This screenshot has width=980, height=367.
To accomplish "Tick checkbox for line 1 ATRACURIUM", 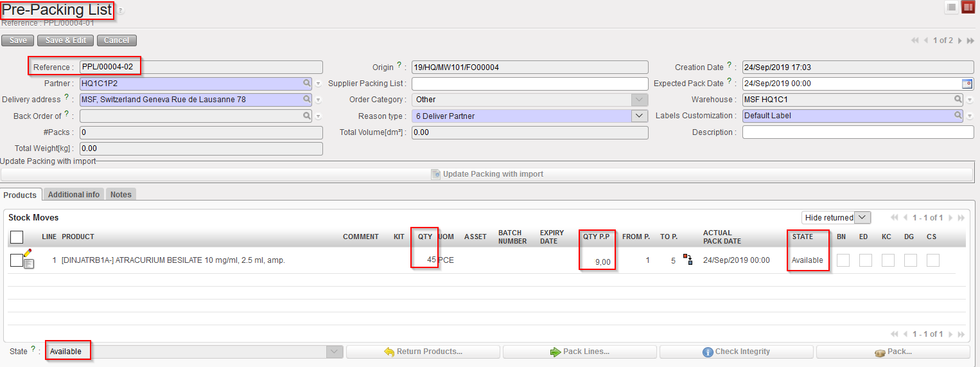I will (x=17, y=260).
